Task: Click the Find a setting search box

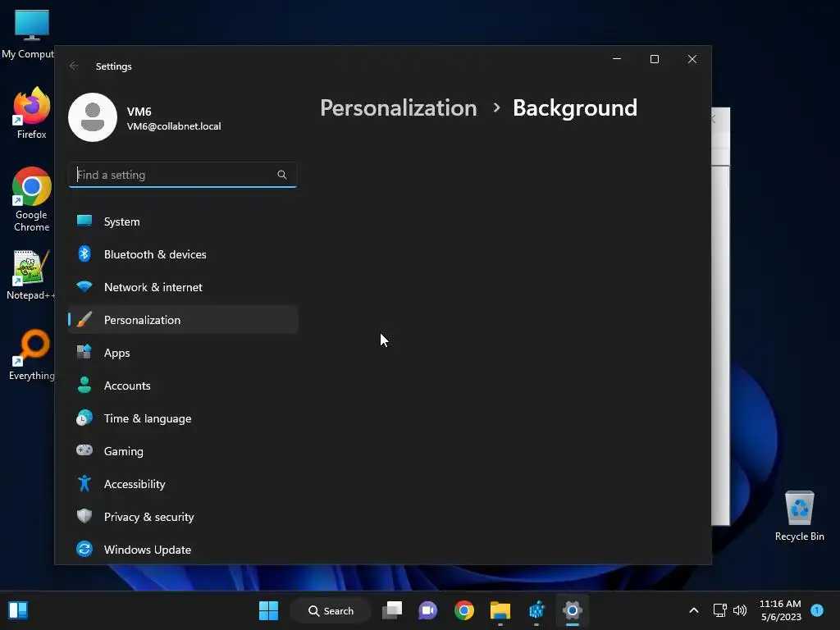Action: pyautogui.click(x=183, y=175)
